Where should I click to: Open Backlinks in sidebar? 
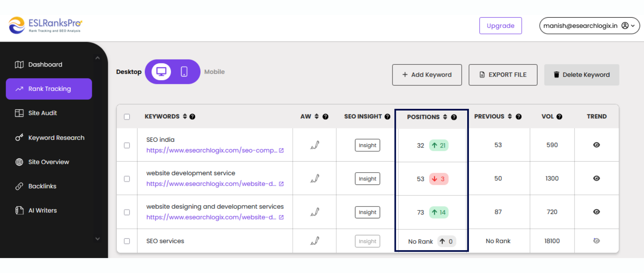(x=49, y=186)
